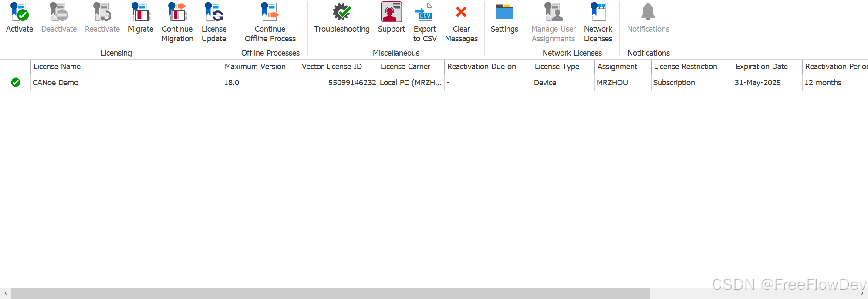Click the version cell 18.0
This screenshot has width=868, height=299.
[x=260, y=83]
